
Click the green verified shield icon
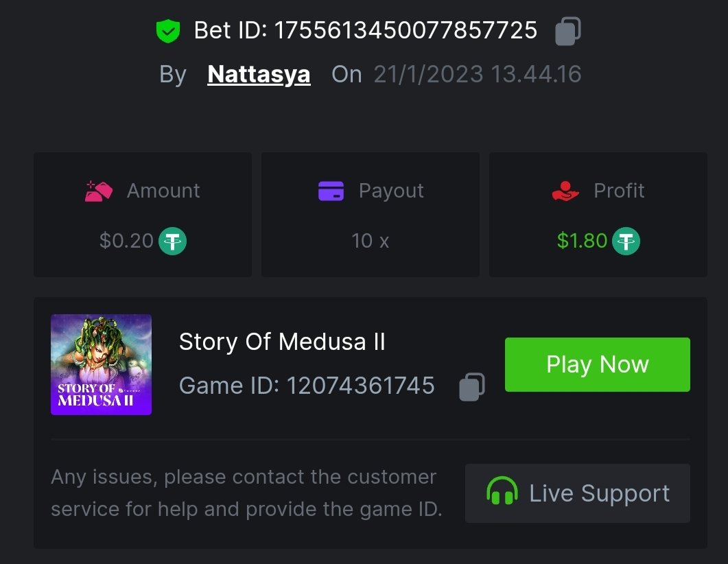[167, 31]
